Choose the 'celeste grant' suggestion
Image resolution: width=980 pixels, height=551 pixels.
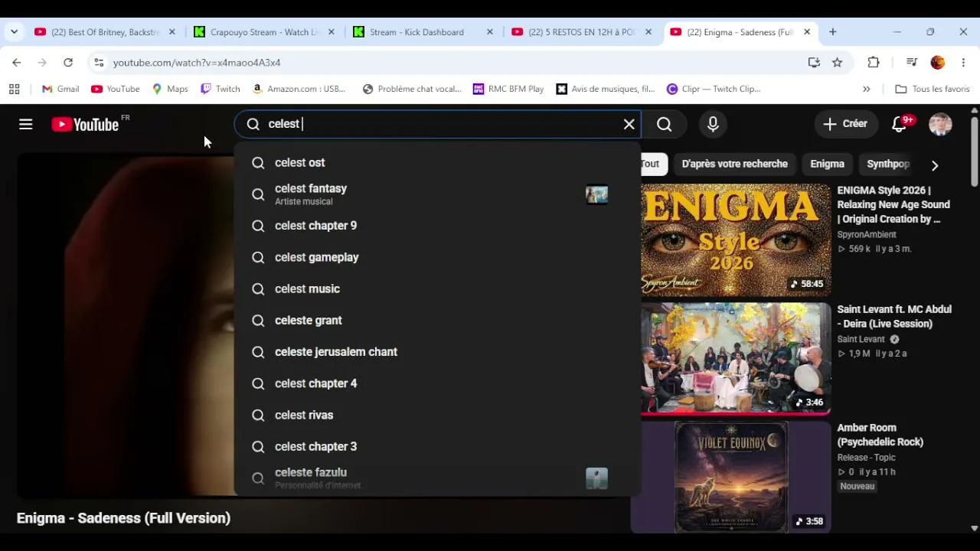point(437,320)
